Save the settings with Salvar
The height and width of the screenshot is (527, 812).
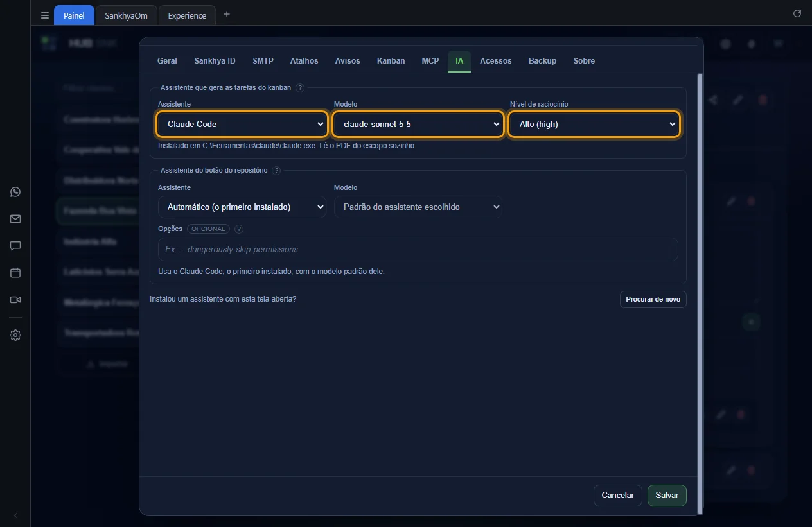[667, 496]
